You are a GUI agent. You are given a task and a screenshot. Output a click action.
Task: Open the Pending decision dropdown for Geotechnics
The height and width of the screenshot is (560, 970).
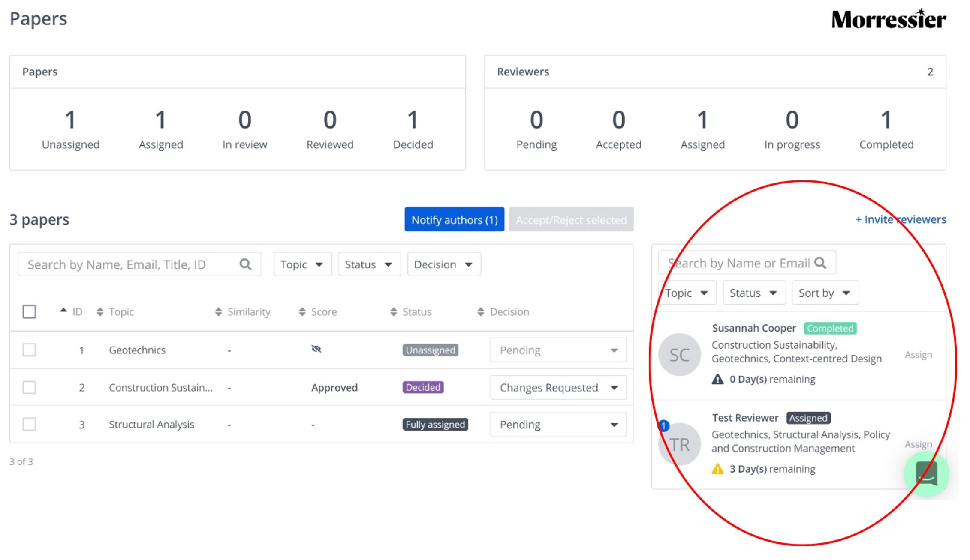[x=558, y=350]
